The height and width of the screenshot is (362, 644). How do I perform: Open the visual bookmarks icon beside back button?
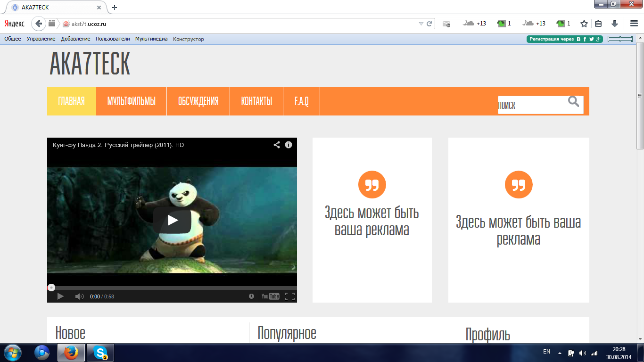click(x=52, y=23)
